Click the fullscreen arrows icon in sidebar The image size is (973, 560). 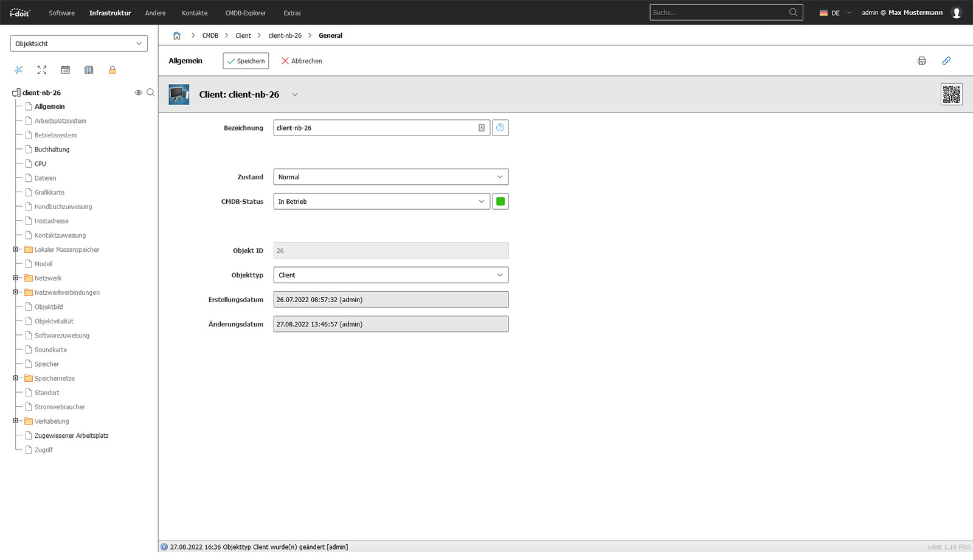42,71
